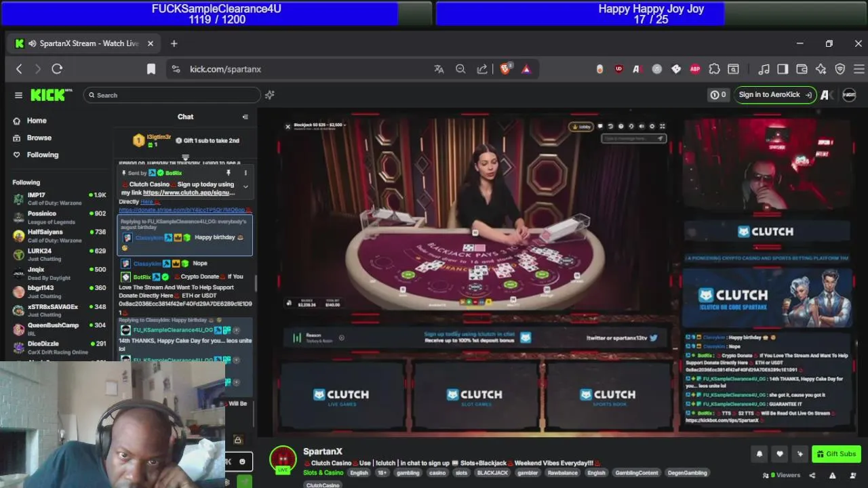868x488 pixels.
Task: Go to Home in sidebar
Action: pyautogui.click(x=37, y=121)
